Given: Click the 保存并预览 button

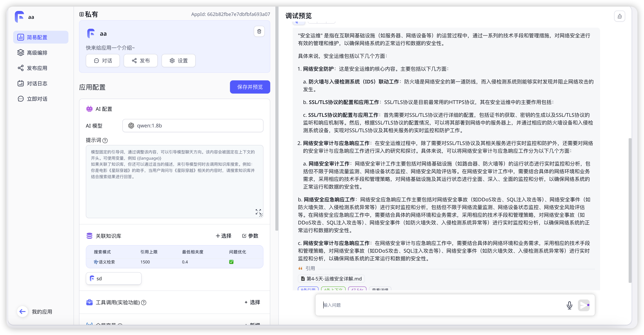Looking at the screenshot, I should 250,87.
